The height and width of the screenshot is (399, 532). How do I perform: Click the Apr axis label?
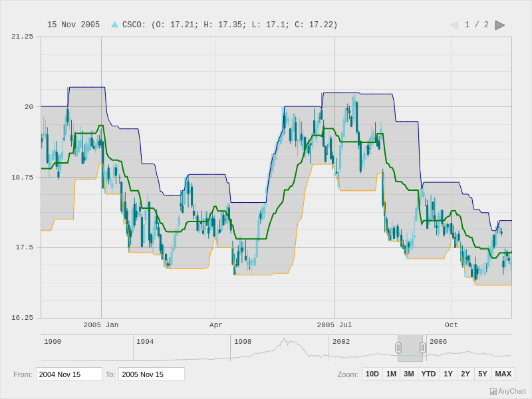[215, 325]
